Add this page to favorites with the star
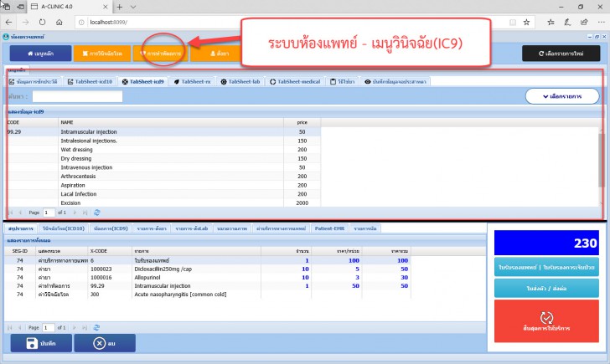 pos(526,23)
